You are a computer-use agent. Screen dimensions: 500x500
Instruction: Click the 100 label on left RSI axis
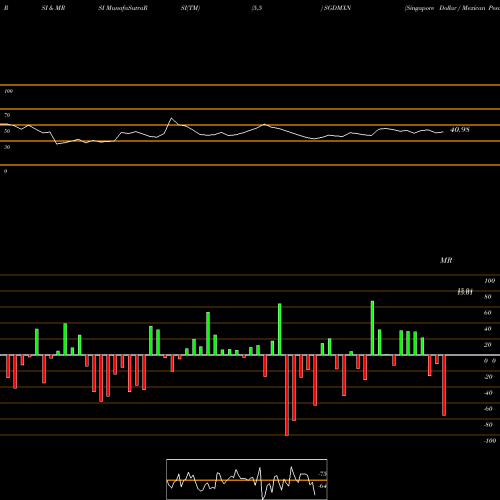click(8, 91)
